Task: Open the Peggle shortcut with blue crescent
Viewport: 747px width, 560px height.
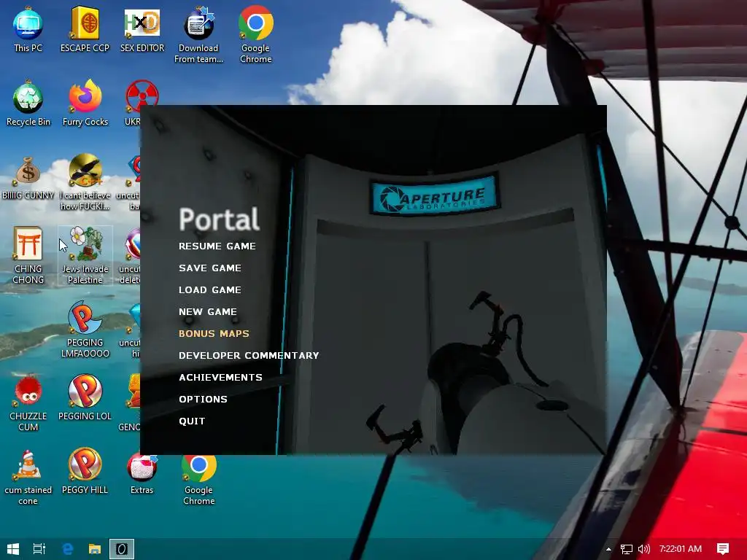Action: coord(85,330)
